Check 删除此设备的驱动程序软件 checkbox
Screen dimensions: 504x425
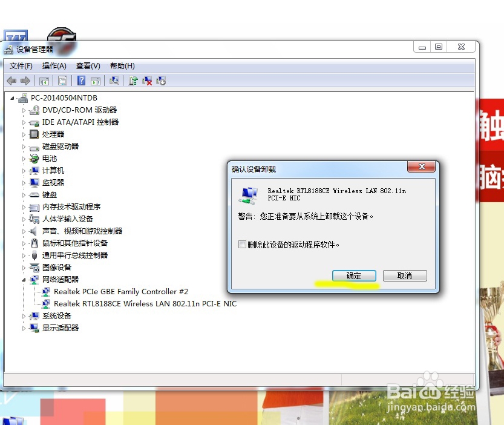[243, 244]
